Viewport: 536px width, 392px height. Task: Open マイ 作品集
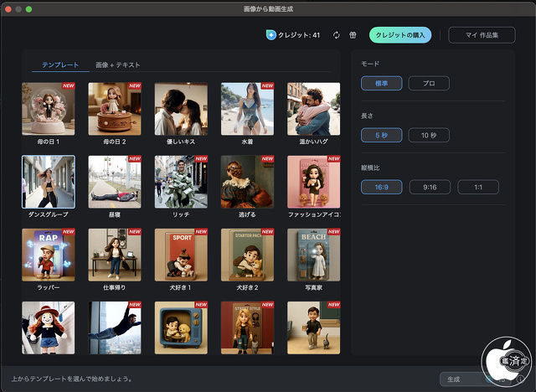coord(482,35)
